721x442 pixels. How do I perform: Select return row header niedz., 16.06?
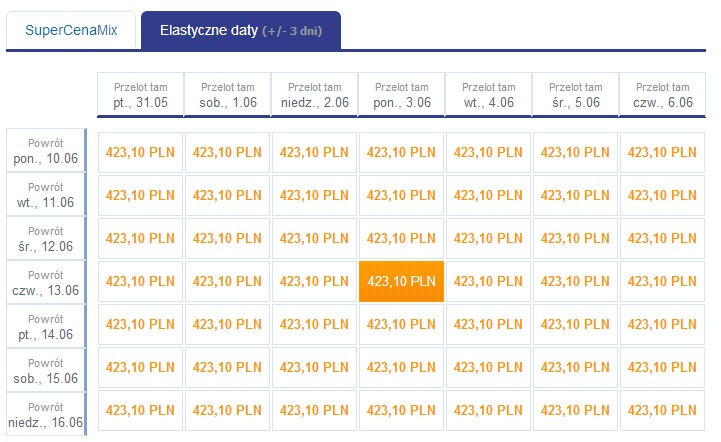coord(46,414)
